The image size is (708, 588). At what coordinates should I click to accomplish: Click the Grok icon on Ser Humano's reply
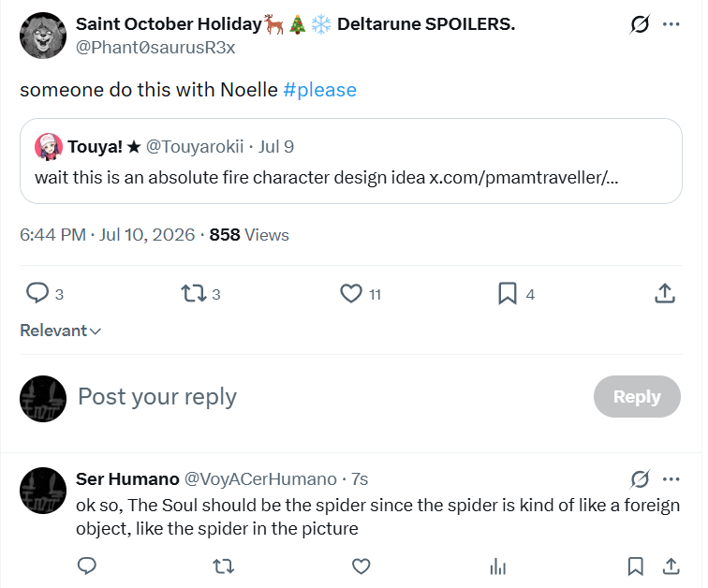point(640,479)
